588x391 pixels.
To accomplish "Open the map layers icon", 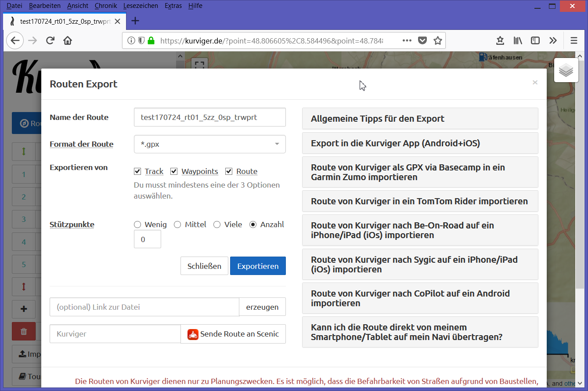I will coord(566,70).
